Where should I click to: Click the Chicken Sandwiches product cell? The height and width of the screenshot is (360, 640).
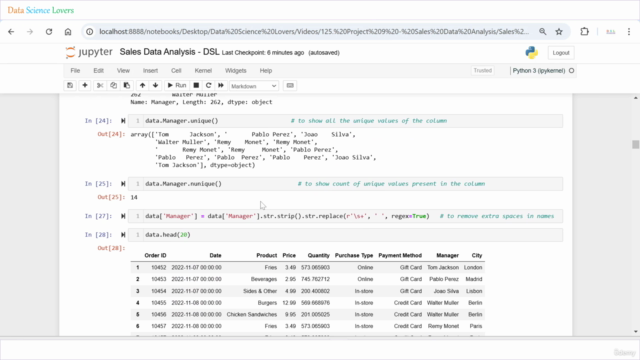251,315
